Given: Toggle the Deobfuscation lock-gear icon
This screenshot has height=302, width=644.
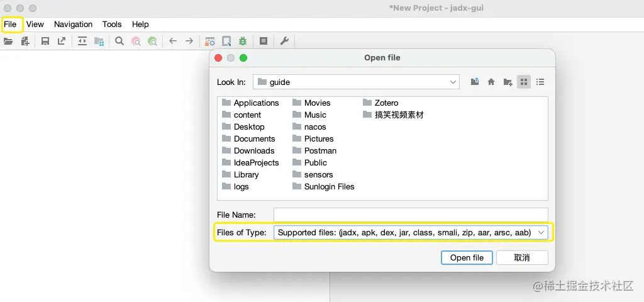Looking at the screenshot, I should click(210, 41).
